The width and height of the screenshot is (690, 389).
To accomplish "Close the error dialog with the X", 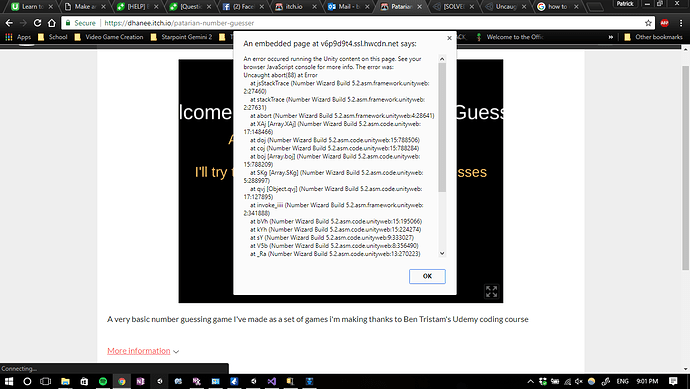I will [449, 38].
